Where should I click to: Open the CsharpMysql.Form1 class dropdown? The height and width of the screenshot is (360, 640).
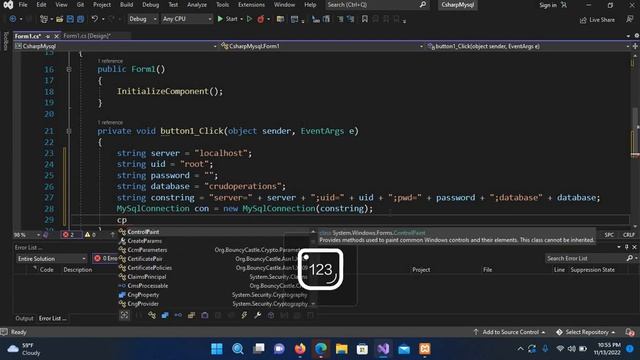pyautogui.click(x=321, y=47)
